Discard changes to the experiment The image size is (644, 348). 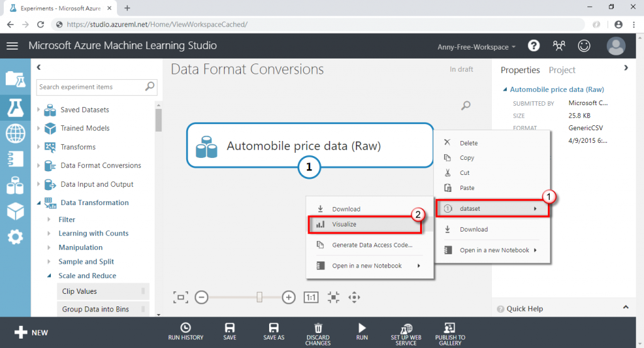318,334
